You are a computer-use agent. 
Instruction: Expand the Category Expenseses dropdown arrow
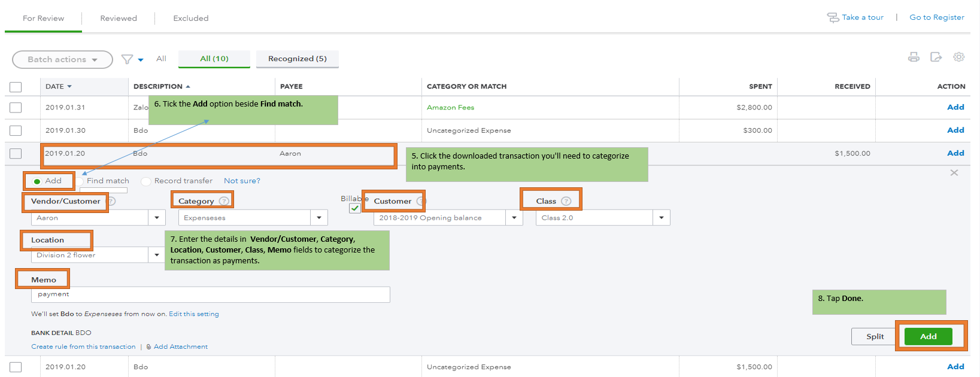(319, 218)
